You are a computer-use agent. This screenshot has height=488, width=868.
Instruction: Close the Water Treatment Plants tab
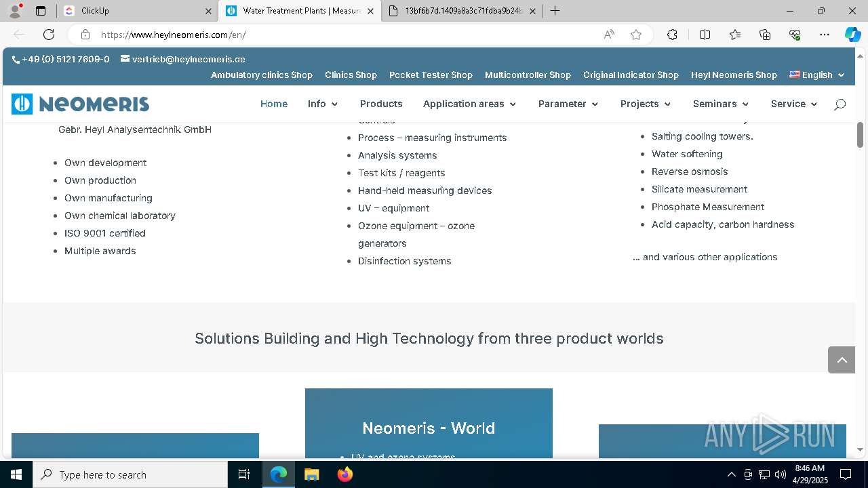[370, 11]
